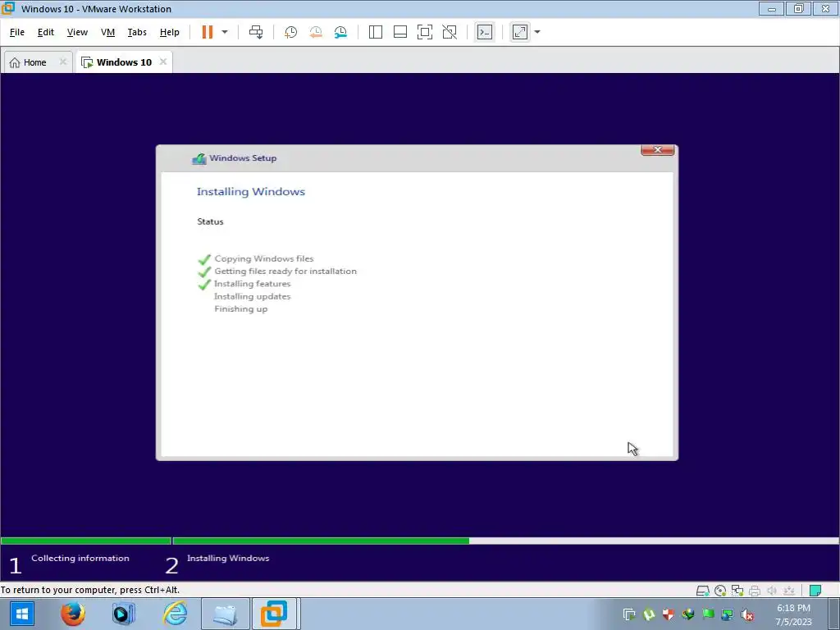The width and height of the screenshot is (840, 630).
Task: Click step 1 'Collecting information' label
Action: (80, 558)
